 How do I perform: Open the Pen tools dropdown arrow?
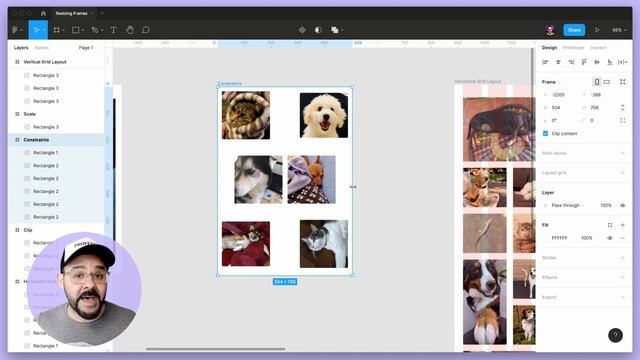click(102, 30)
